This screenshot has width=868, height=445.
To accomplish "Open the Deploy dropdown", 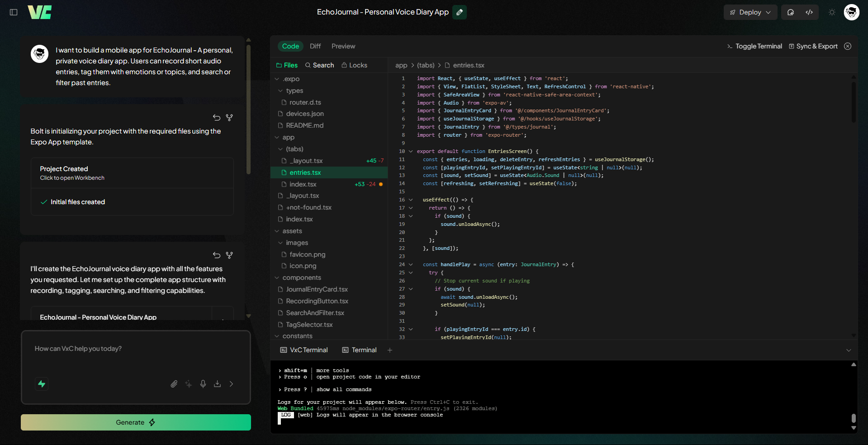I will point(750,12).
